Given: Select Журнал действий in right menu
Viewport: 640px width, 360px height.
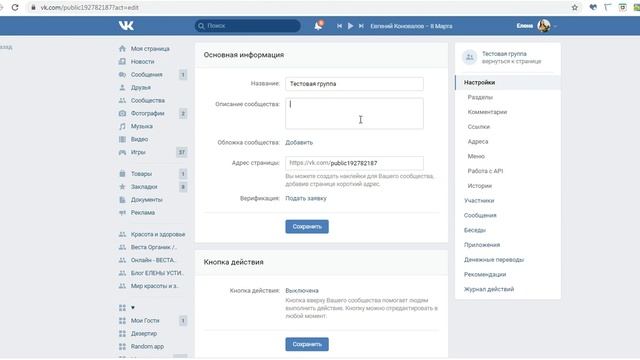Looking at the screenshot, I should [489, 289].
